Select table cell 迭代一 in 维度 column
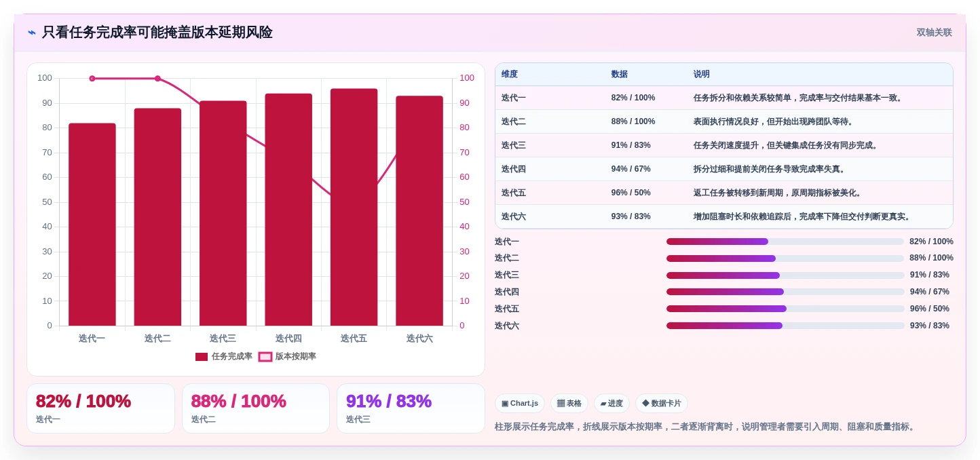Screen dimensions: 980x460 pos(514,98)
